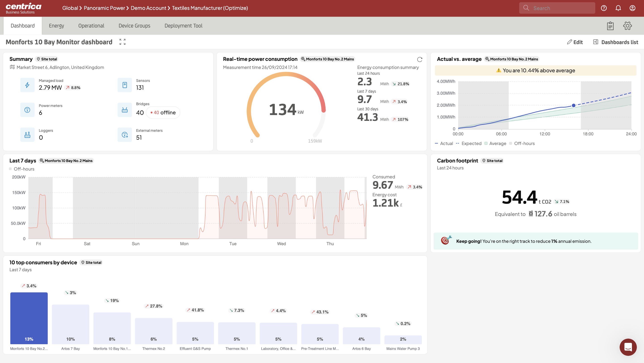This screenshot has width=644, height=363.
Task: Open the clipboard reports icon
Action: 610,26
